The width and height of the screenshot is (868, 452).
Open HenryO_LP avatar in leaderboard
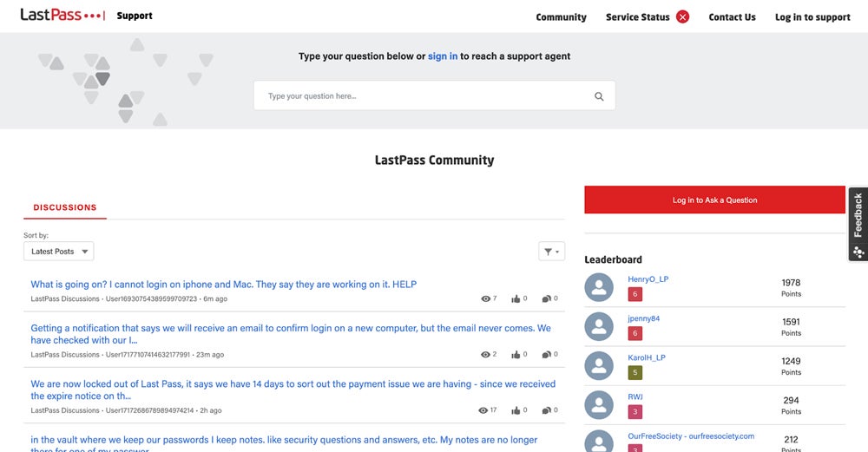click(x=599, y=287)
